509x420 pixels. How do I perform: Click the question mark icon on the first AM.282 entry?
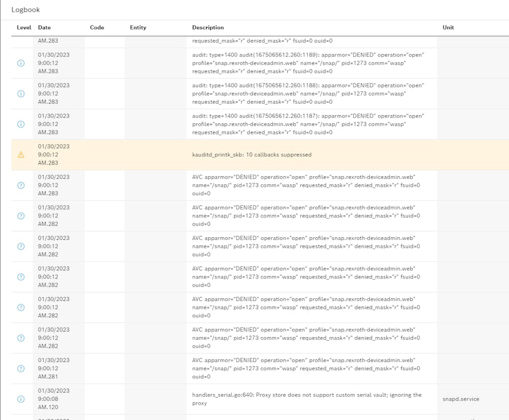(x=21, y=216)
